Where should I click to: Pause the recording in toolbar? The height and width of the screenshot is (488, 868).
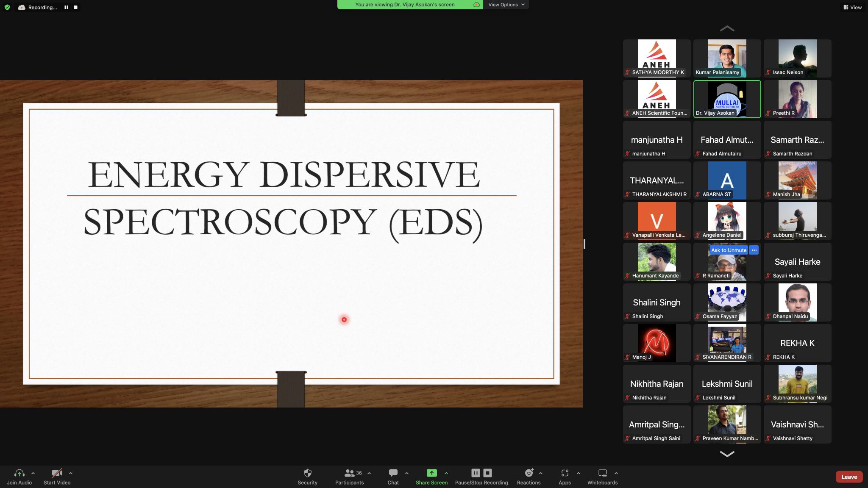476,473
